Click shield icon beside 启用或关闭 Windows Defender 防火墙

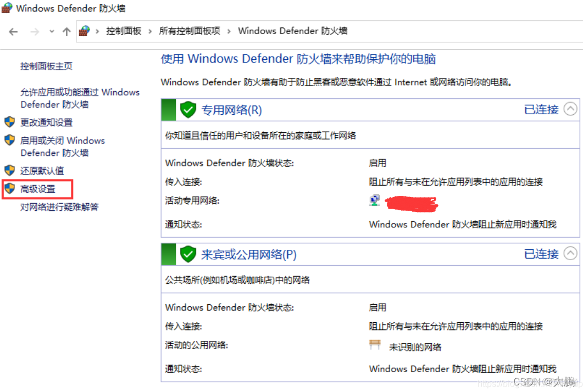[10, 139]
